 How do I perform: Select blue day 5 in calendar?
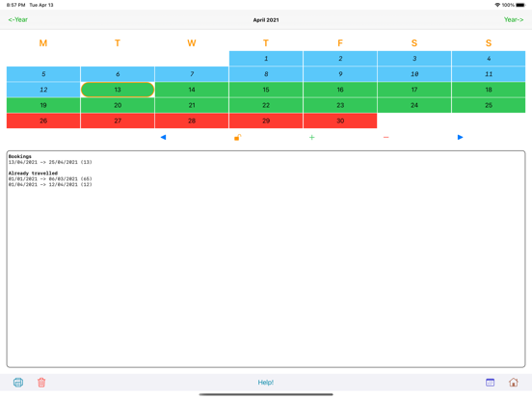coord(43,74)
